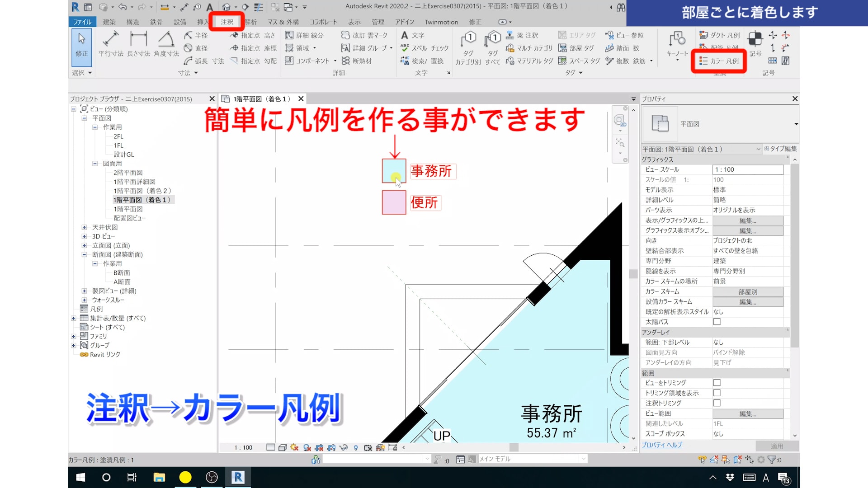Select the 平行寸法 aligned dimension tool
This screenshot has height=488, width=868.
[111, 44]
